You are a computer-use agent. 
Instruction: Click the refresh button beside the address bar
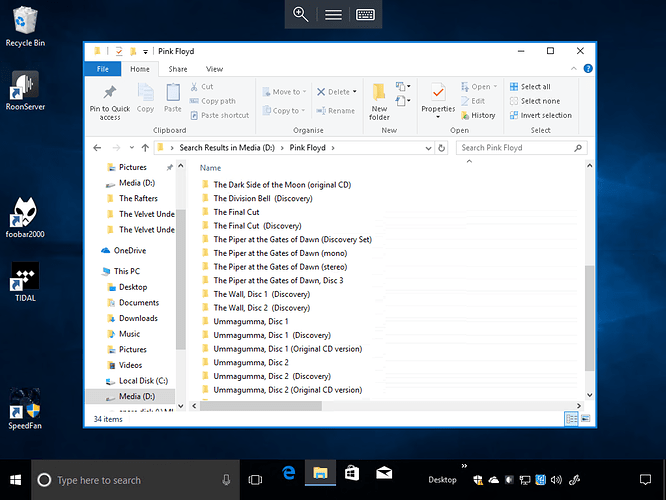[441, 148]
